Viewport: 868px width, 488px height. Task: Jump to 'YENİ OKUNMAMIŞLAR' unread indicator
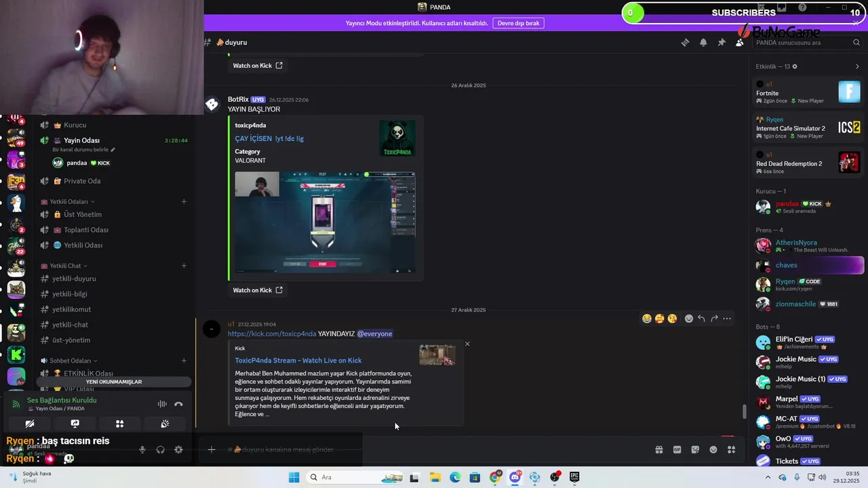click(x=114, y=382)
